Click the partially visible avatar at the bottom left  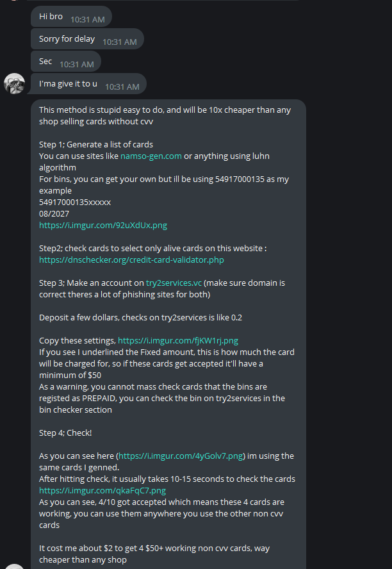(15, 566)
